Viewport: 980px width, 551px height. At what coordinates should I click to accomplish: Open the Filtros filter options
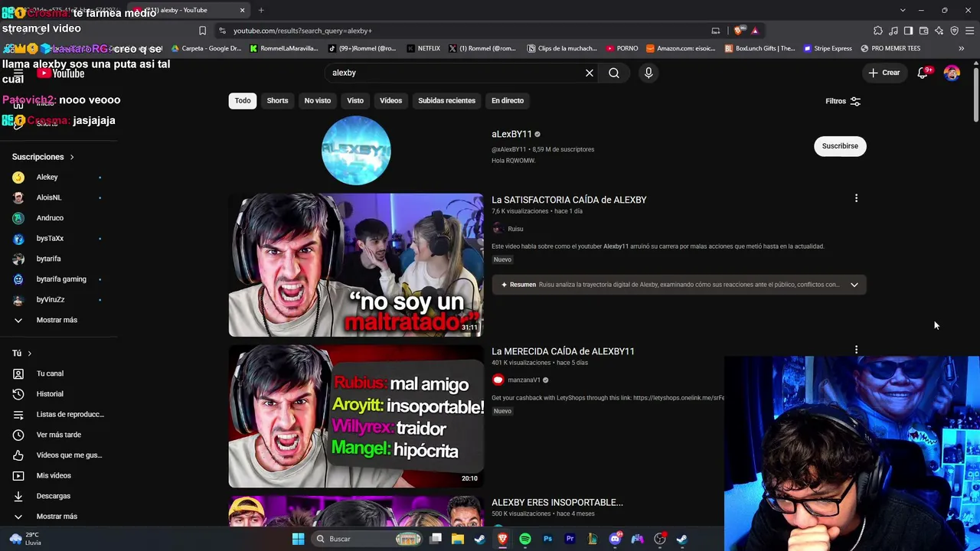tap(843, 101)
